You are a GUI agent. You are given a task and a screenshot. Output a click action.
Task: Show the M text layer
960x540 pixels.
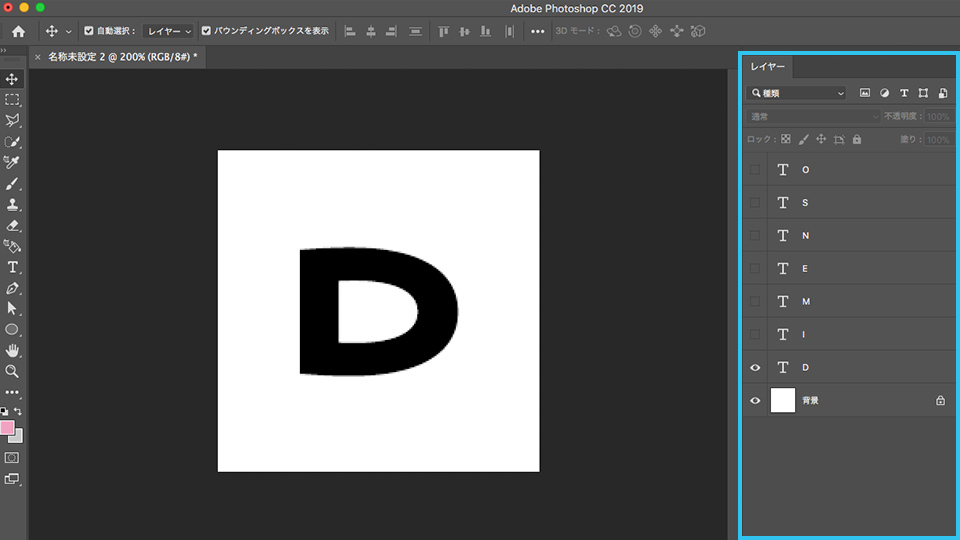pos(755,302)
